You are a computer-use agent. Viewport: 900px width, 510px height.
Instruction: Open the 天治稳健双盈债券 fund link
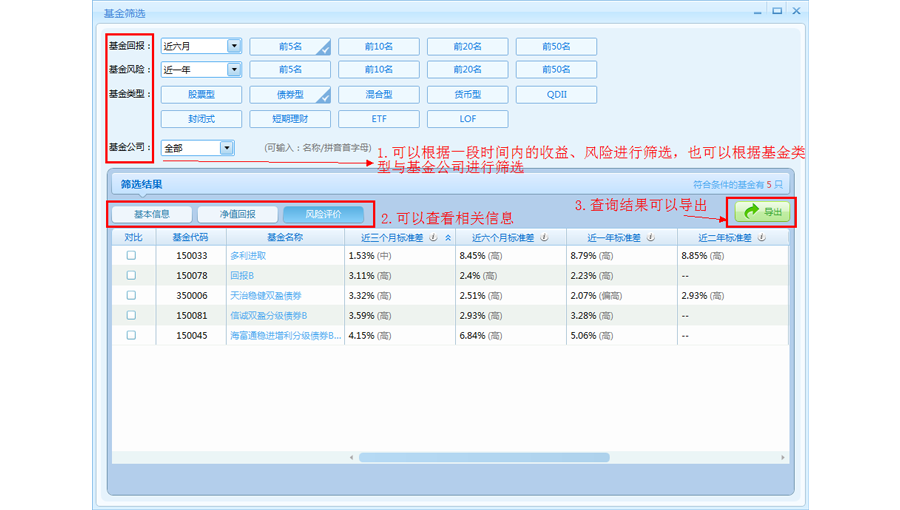[266, 296]
